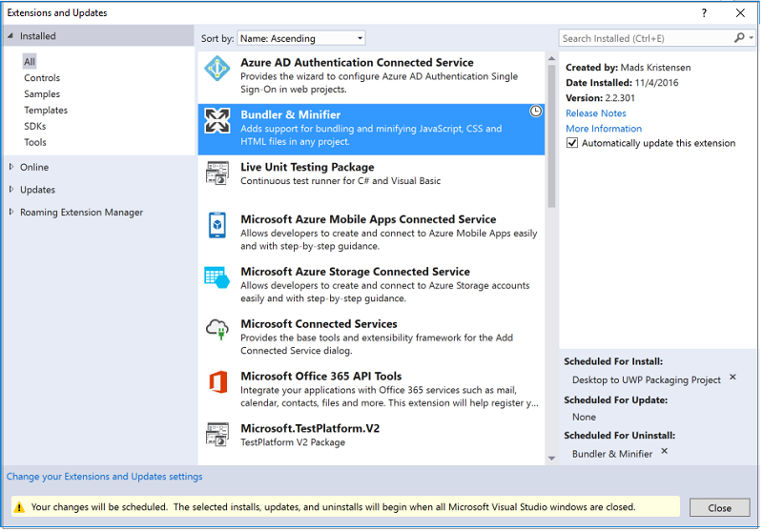Click the Azure Storage Connected Service icon
The height and width of the screenshot is (532, 763).
(217, 277)
